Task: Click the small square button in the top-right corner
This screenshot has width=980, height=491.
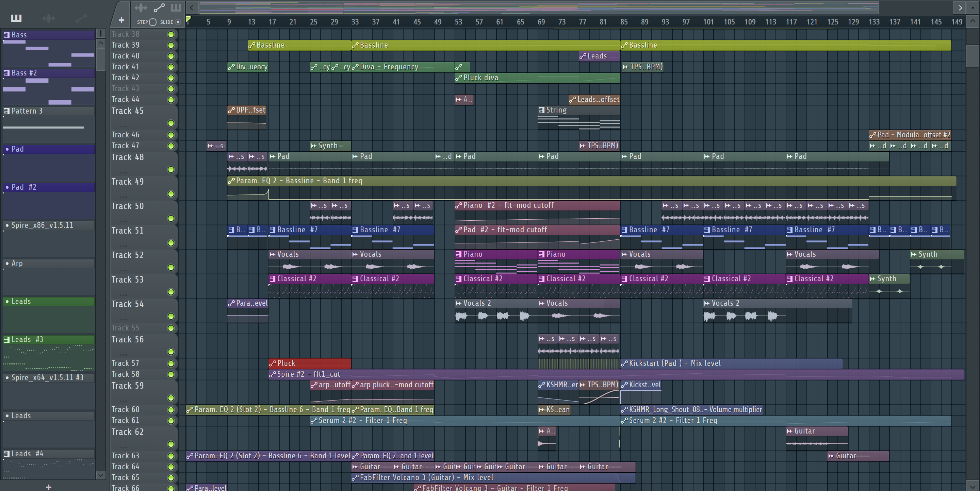Action: (x=973, y=7)
